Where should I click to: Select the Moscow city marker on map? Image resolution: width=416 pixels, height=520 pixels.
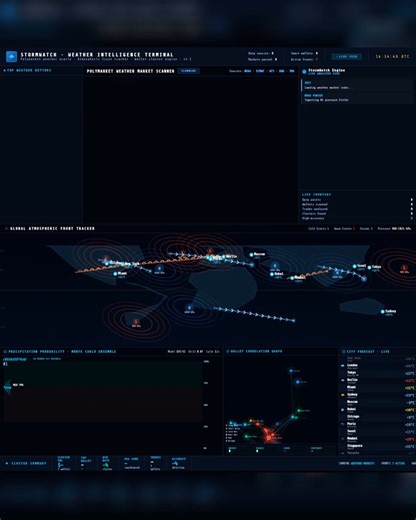pos(251,255)
